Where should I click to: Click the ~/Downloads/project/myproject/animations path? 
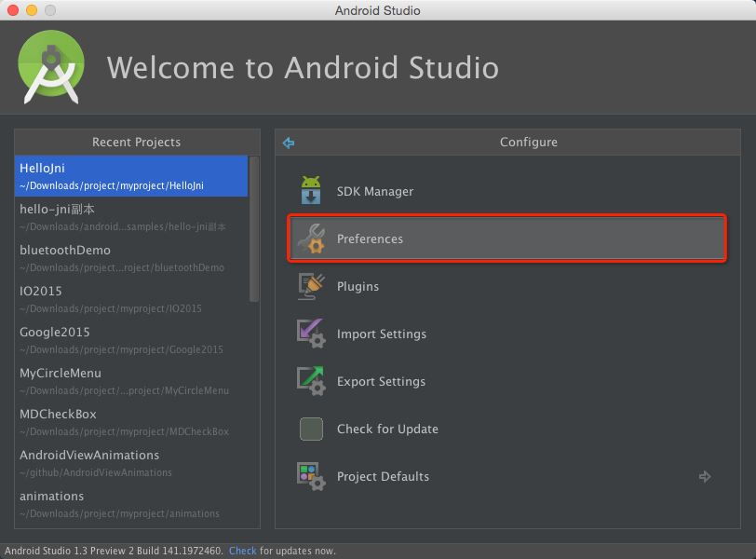click(x=119, y=513)
